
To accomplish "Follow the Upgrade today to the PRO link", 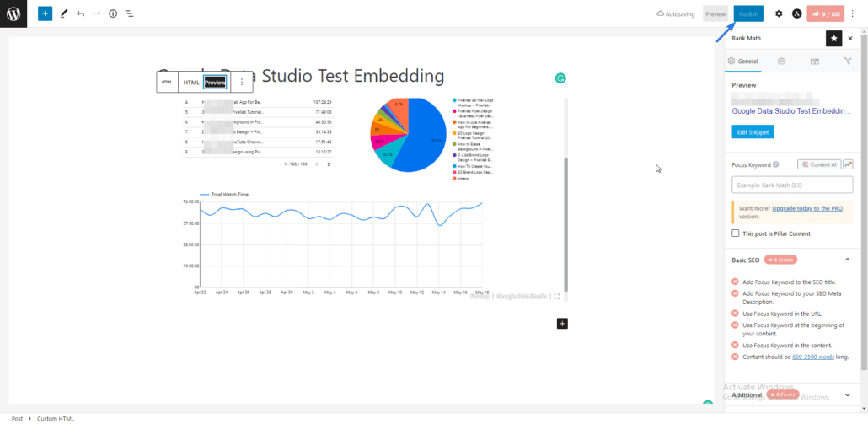I will [807, 209].
